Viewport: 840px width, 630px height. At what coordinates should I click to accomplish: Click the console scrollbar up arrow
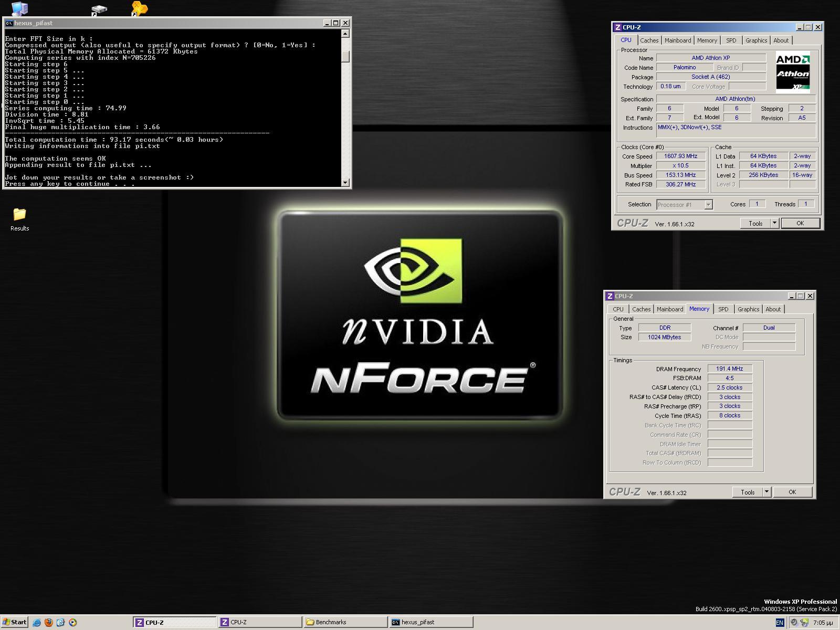(345, 34)
